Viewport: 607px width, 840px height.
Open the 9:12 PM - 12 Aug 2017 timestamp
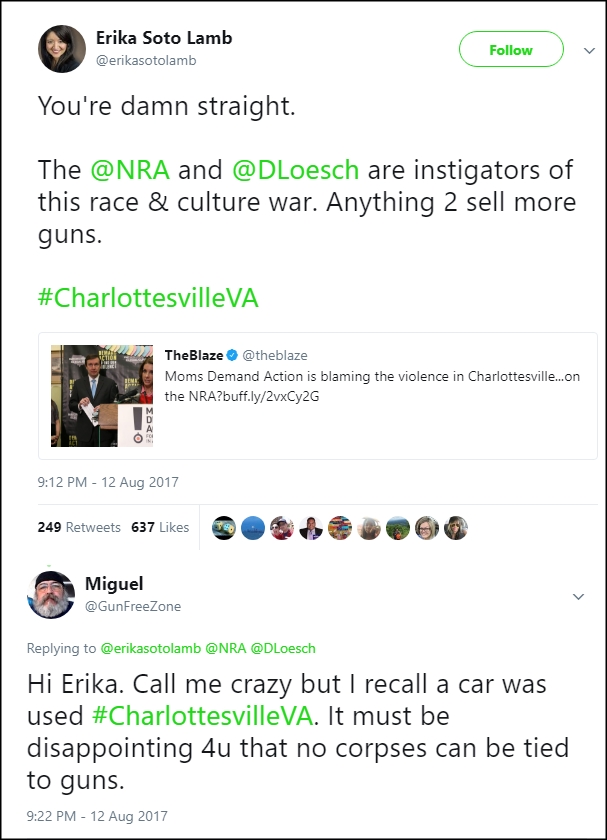[108, 482]
